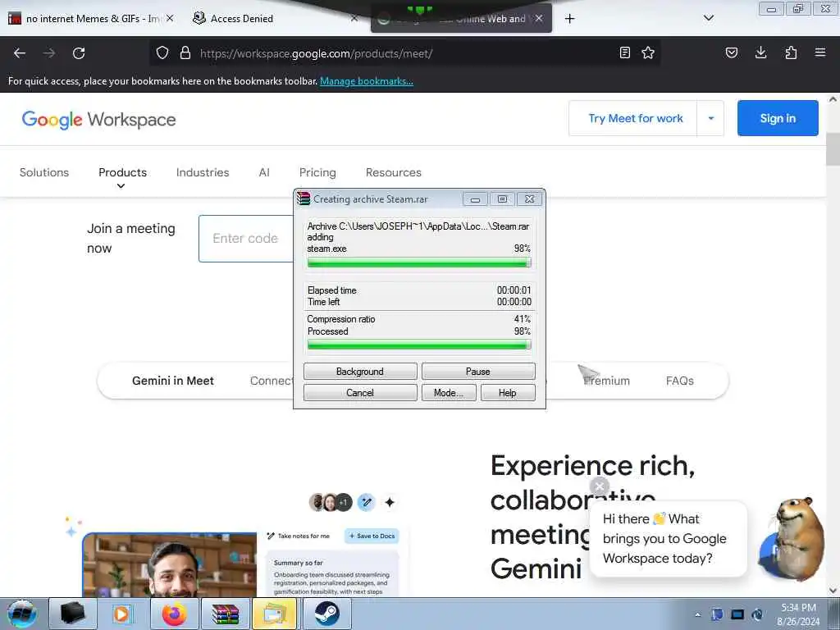The image size is (840, 630).
Task: Open a new browser tab with plus
Action: tap(569, 19)
